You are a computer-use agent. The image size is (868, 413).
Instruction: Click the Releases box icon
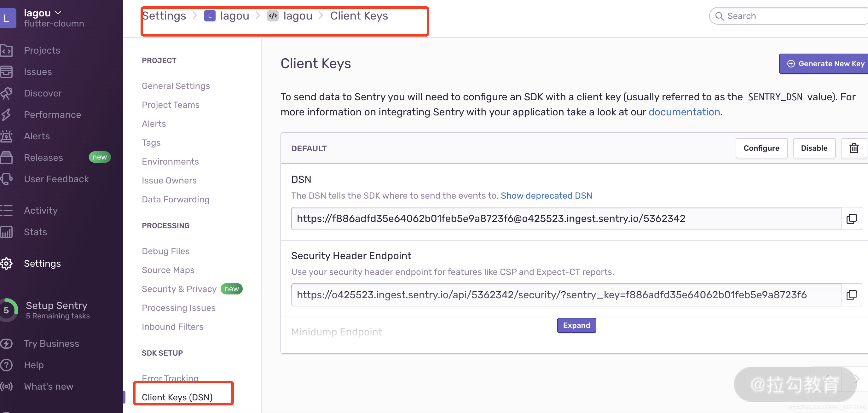point(6,157)
